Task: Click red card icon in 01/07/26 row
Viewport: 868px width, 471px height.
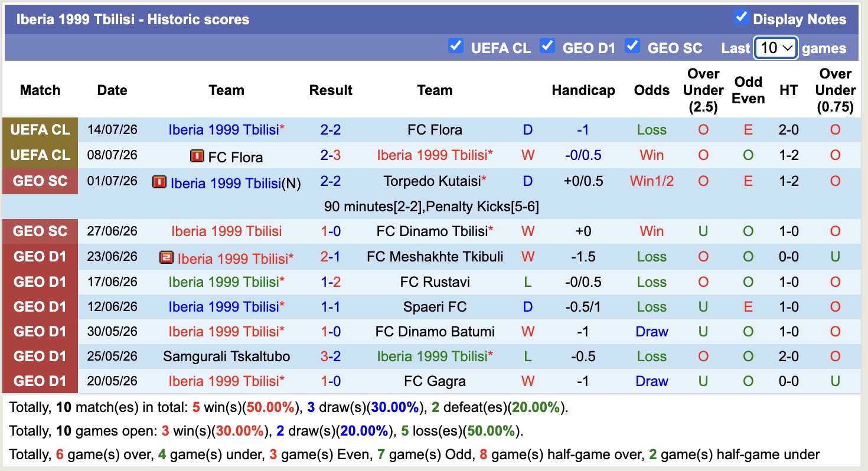Action: (x=159, y=182)
